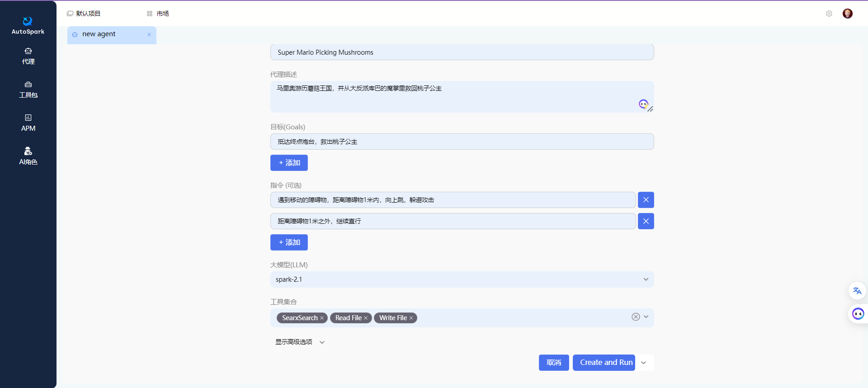868x388 pixels.
Task: Remove the SearxSearch tool tag
Action: (x=322, y=318)
